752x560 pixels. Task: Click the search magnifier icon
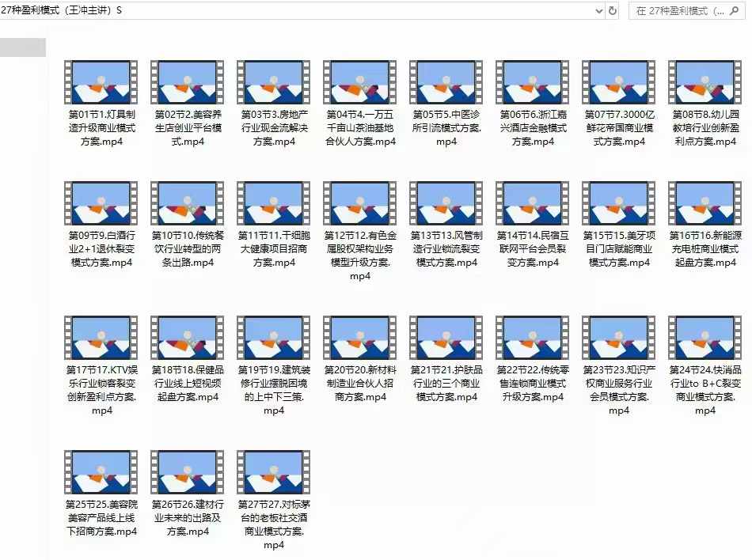(734, 10)
